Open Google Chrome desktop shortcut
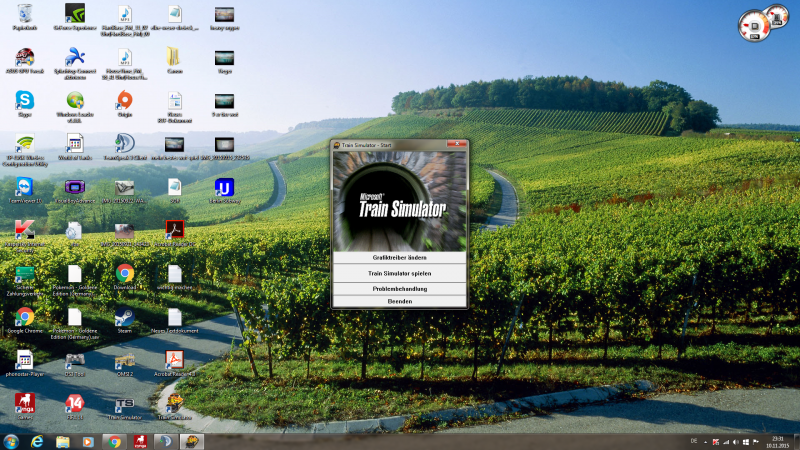Screen dimensions: 800x450 pos(24,320)
